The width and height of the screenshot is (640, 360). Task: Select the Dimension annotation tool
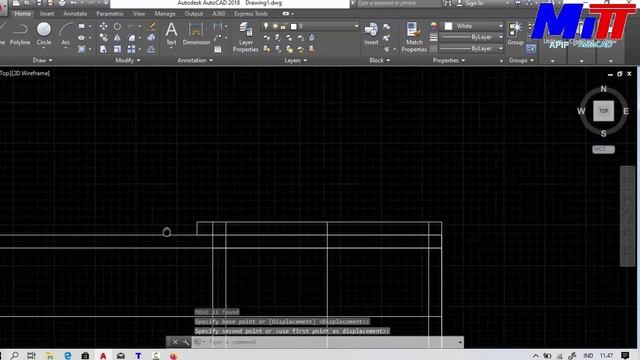(x=196, y=33)
